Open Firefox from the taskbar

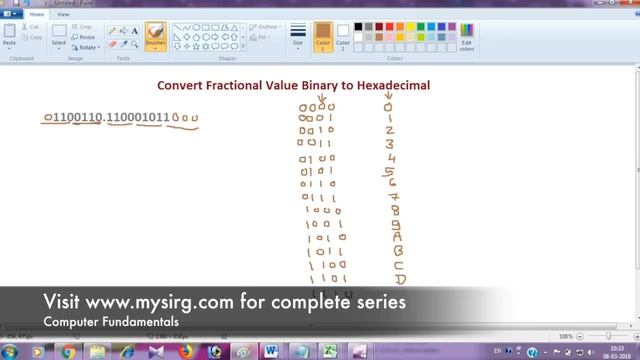click(x=186, y=352)
